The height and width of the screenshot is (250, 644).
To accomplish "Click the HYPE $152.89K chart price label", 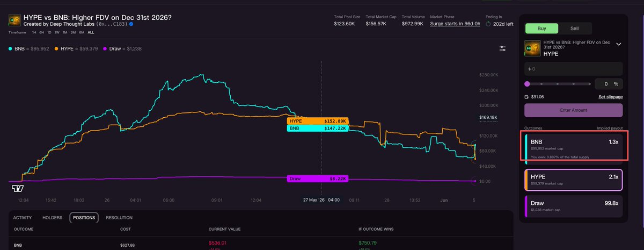I will pos(318,121).
